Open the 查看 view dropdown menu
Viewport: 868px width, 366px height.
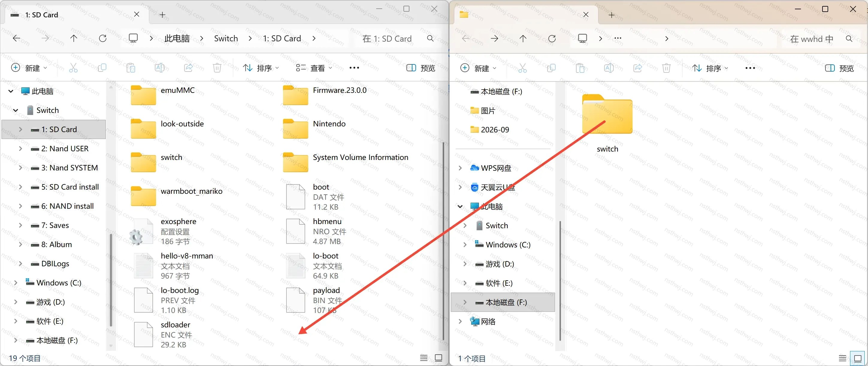tap(314, 68)
